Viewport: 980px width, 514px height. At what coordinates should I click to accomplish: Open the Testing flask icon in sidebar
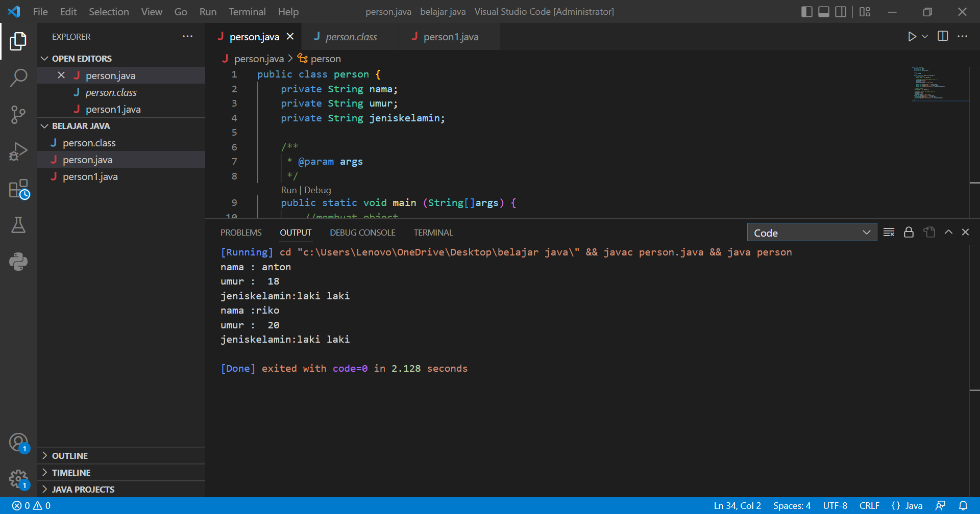coord(18,225)
